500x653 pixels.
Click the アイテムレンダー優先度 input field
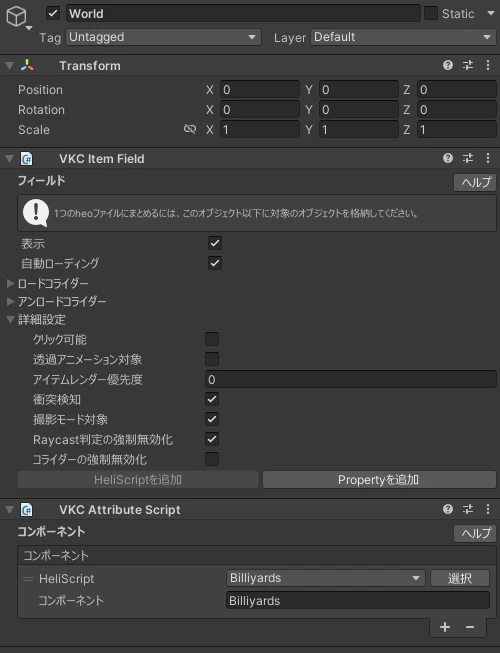tap(351, 379)
